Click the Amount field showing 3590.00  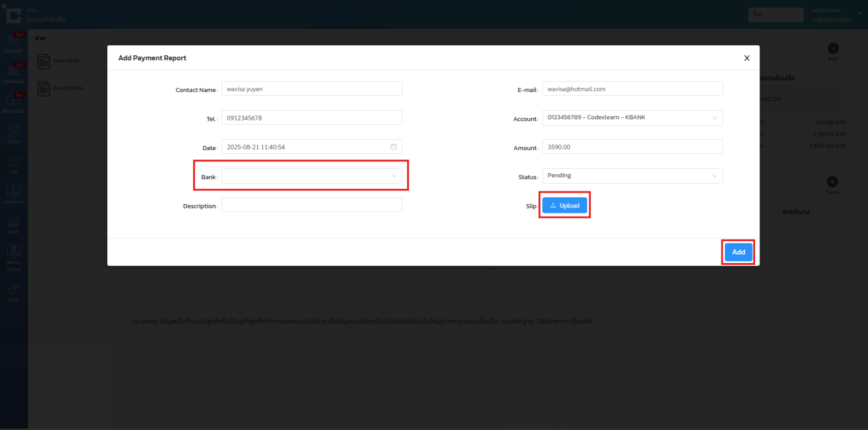click(x=632, y=147)
